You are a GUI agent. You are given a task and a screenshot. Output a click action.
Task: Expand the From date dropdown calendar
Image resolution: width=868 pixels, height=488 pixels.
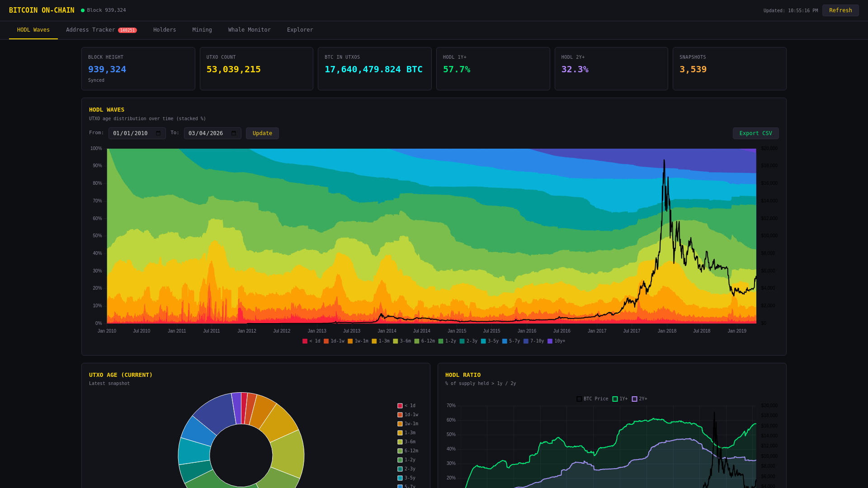pos(158,133)
